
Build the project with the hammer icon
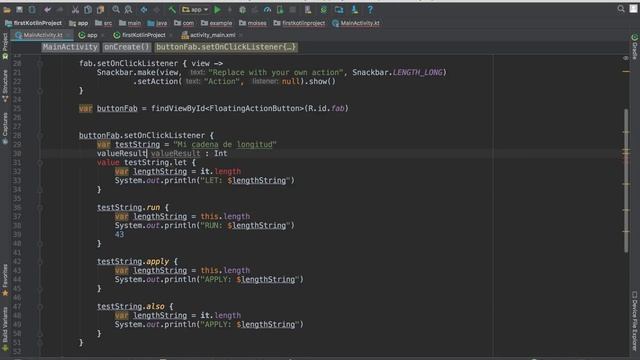click(172, 9)
